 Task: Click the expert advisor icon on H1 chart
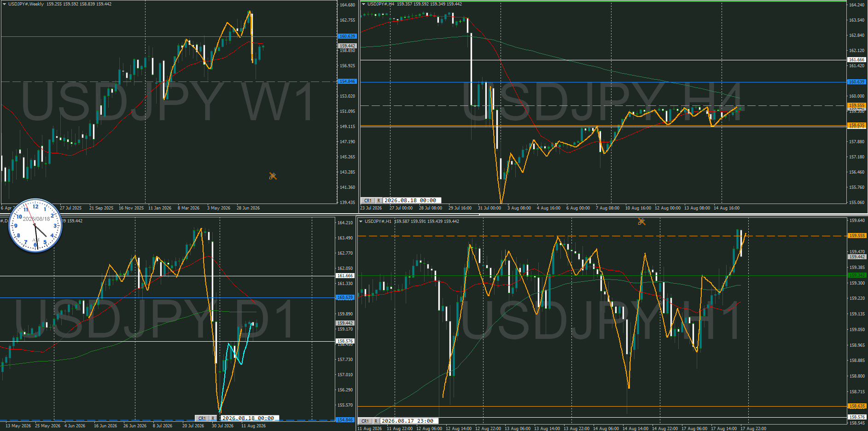(x=641, y=221)
